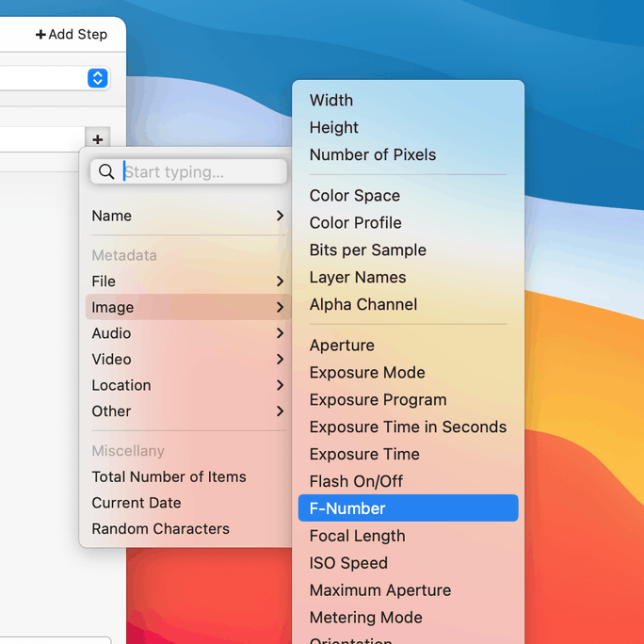The height and width of the screenshot is (644, 644).
Task: Choose Current Date from the menu
Action: pos(137,503)
